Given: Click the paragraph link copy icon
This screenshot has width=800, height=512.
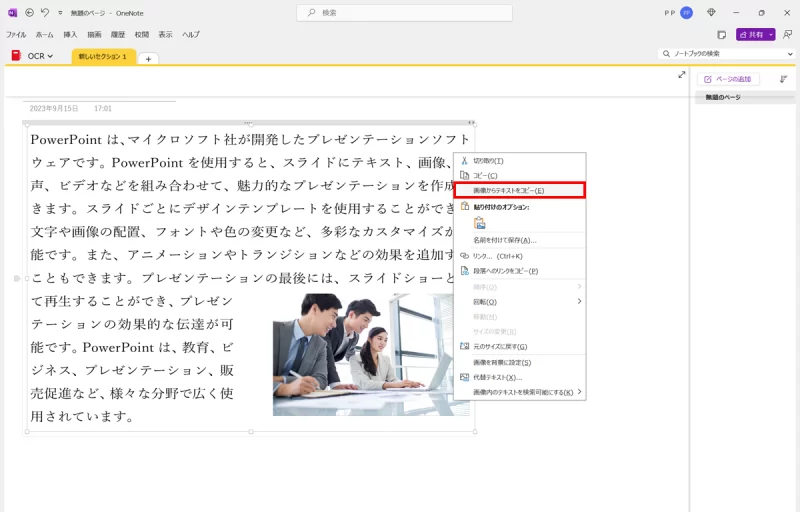Looking at the screenshot, I should [x=464, y=271].
